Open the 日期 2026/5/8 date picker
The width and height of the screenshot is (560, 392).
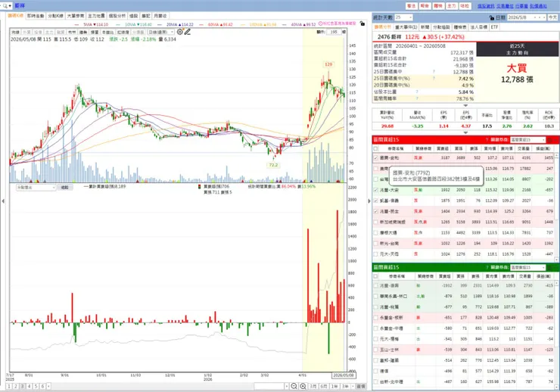[x=527, y=17]
